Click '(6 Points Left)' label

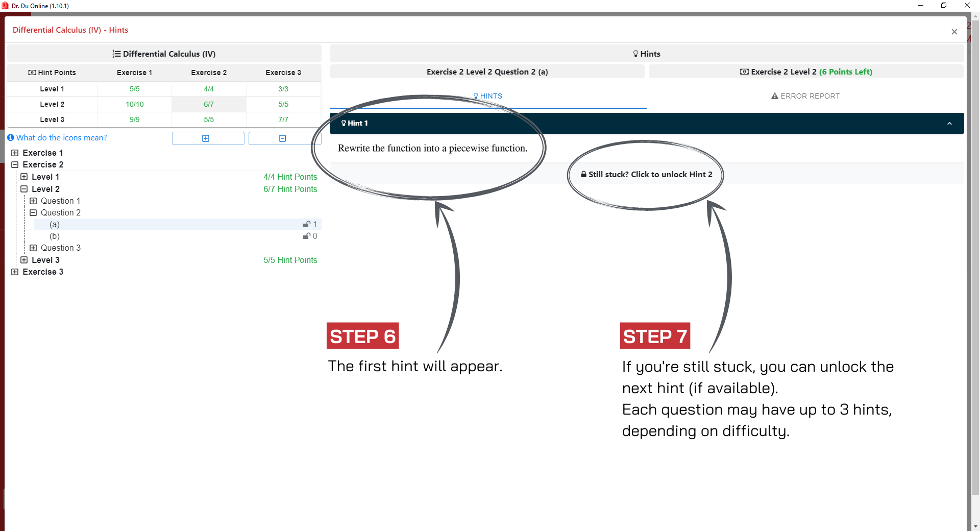coord(846,72)
